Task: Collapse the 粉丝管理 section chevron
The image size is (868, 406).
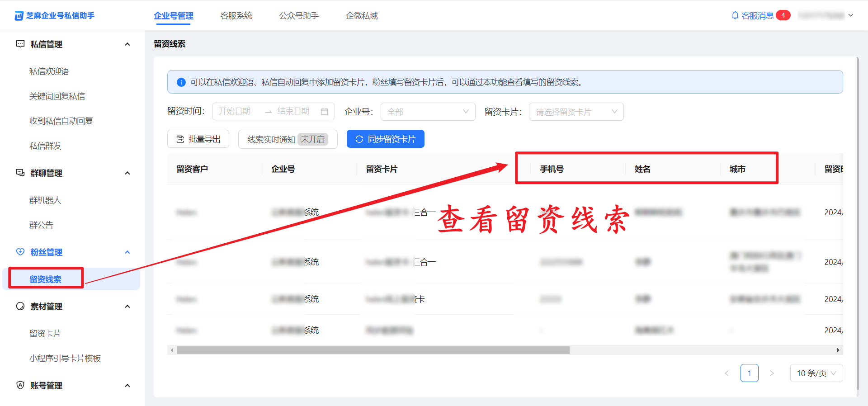Action: 127,252
